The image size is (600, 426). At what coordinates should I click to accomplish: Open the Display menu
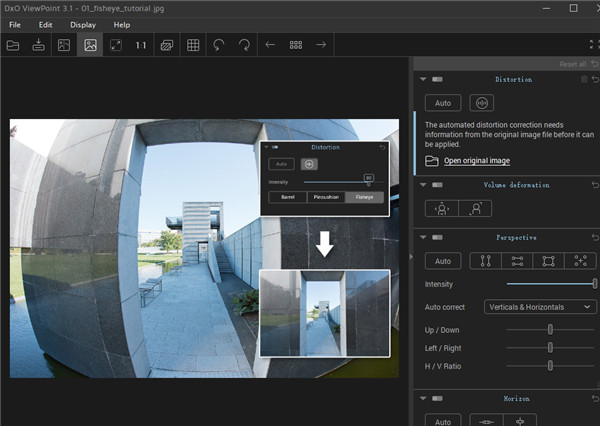coord(83,24)
